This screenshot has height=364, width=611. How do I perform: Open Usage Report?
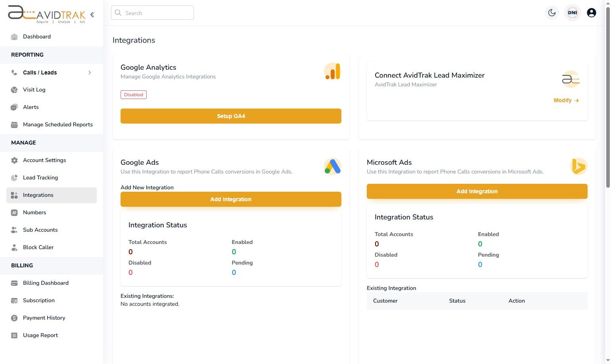(40, 335)
